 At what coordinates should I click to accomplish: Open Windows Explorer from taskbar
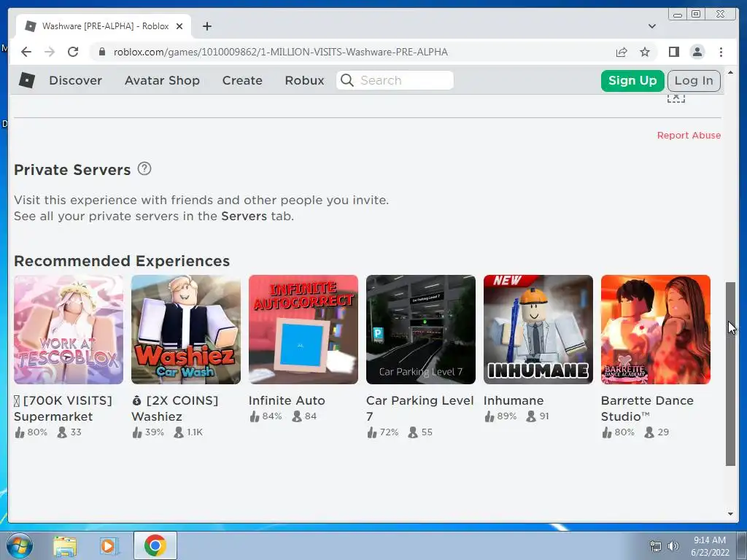point(65,545)
